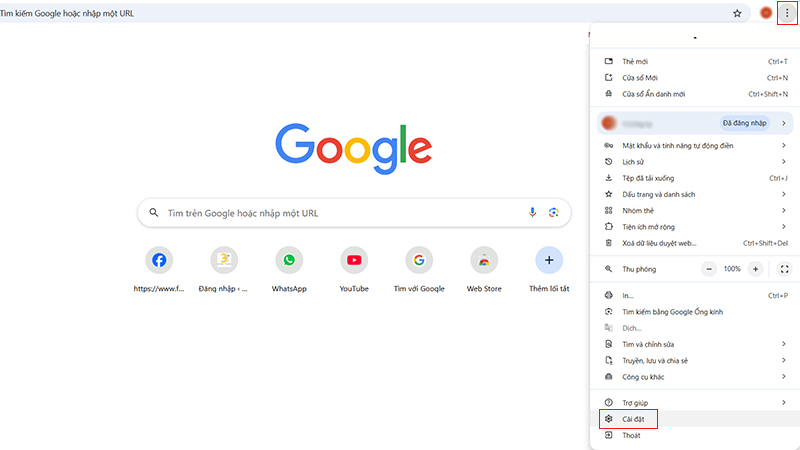Click the collapse arrow atop the menu
The height and width of the screenshot is (450, 800).
[x=695, y=37]
